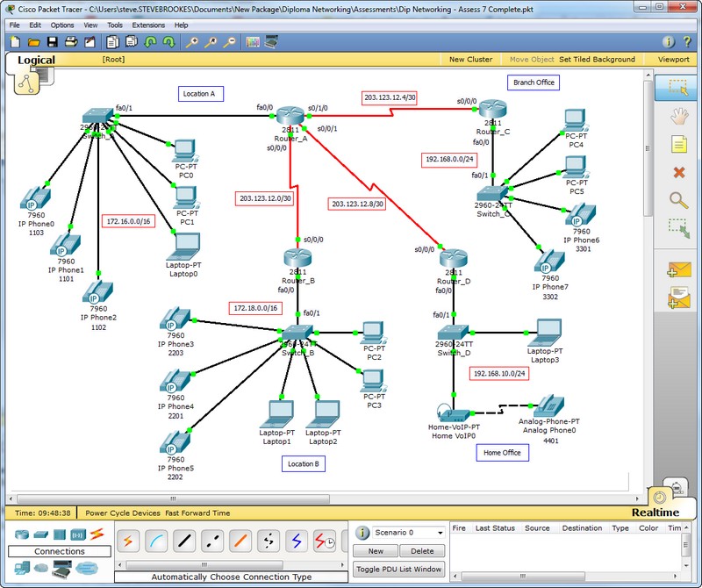Choose the Place Note tool
The height and width of the screenshot is (588, 702).
pyautogui.click(x=679, y=145)
